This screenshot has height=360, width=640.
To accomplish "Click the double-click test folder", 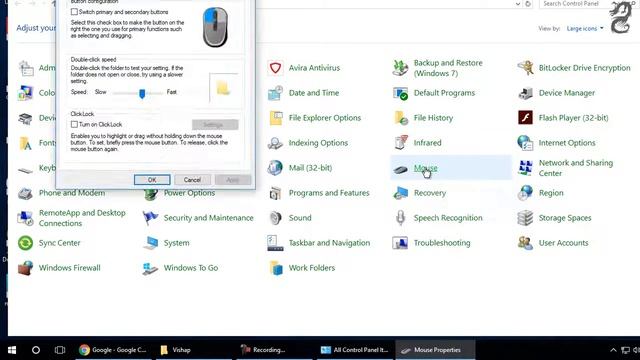I will [223, 87].
